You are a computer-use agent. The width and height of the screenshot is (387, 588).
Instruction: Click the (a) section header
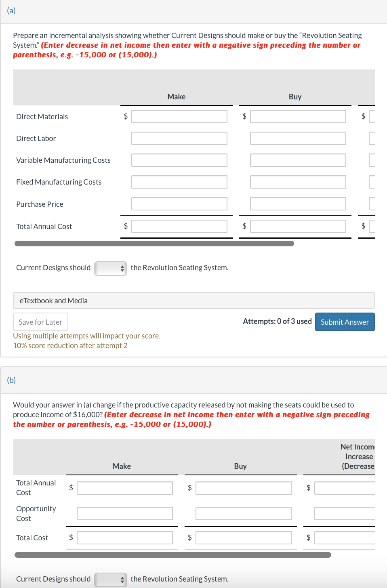tap(11, 10)
